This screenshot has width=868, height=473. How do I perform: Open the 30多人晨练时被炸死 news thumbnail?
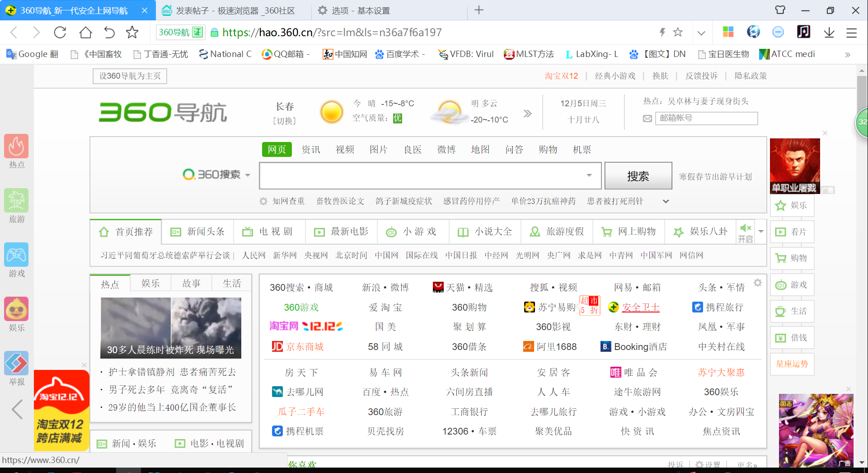(171, 328)
